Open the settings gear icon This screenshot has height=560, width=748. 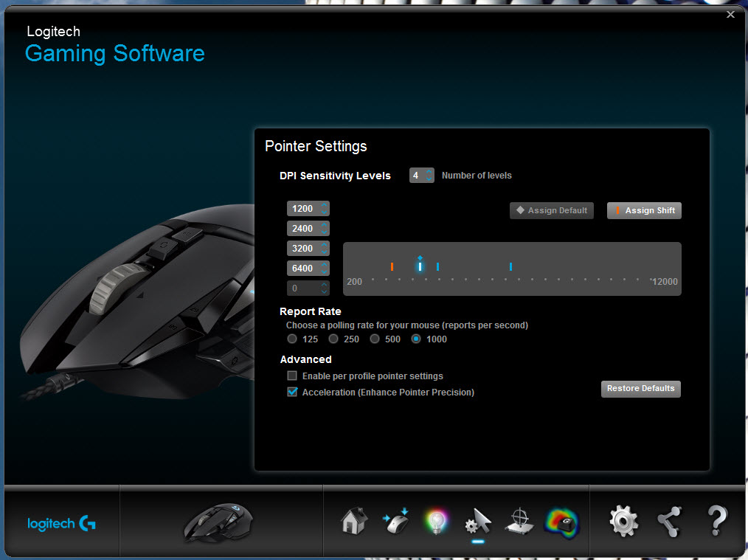pyautogui.click(x=623, y=521)
